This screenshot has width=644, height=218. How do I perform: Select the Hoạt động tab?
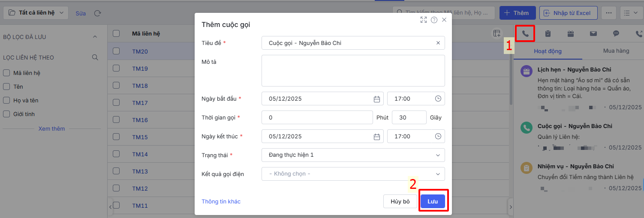[548, 51]
